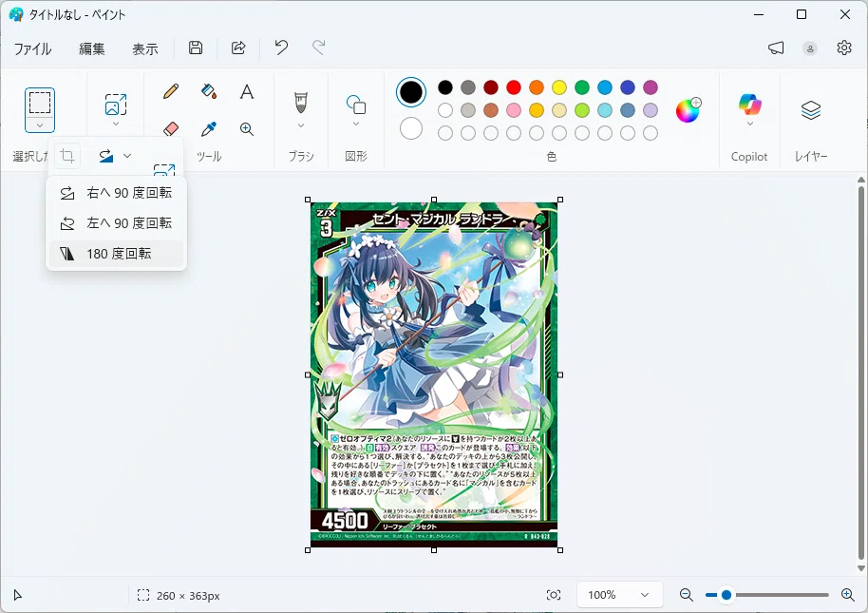Select Color 2 white secondary swatch
The image size is (868, 613).
tap(411, 128)
